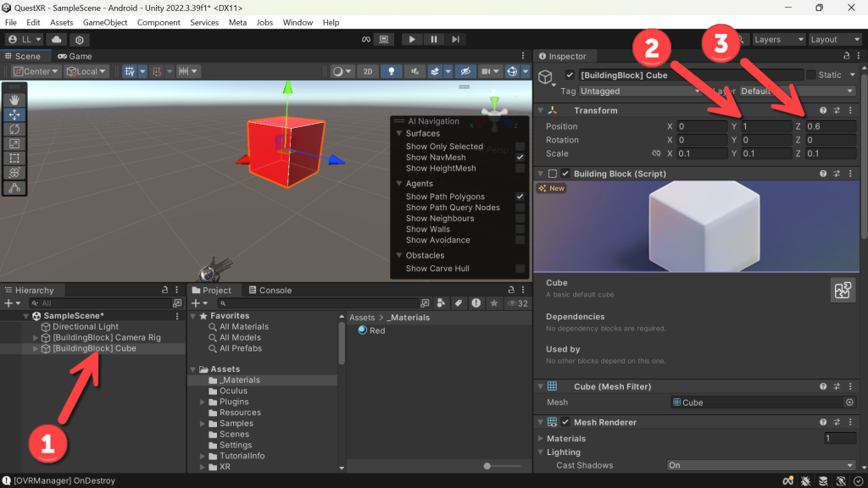Select the Move tool
Viewport: 868px width, 488px height.
[x=14, y=114]
